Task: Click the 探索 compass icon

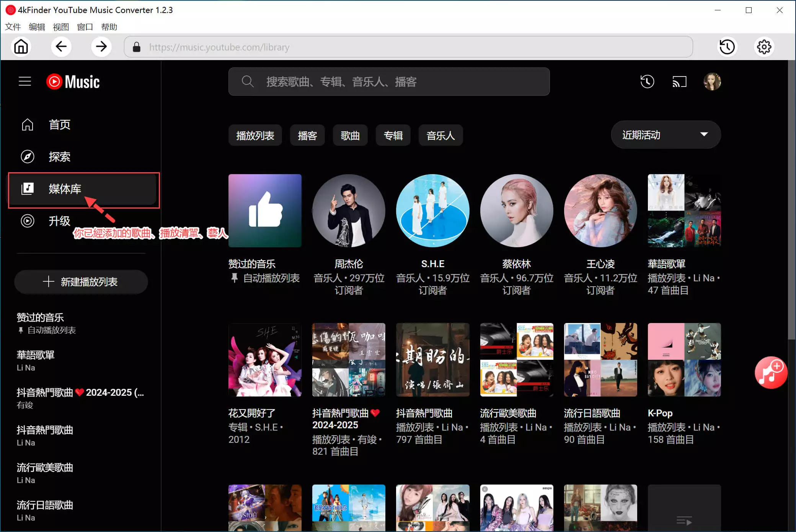Action: click(28, 157)
